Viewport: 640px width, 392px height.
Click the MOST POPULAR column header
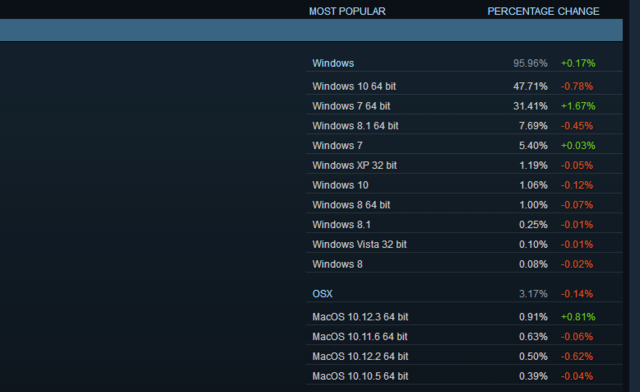pyautogui.click(x=347, y=11)
